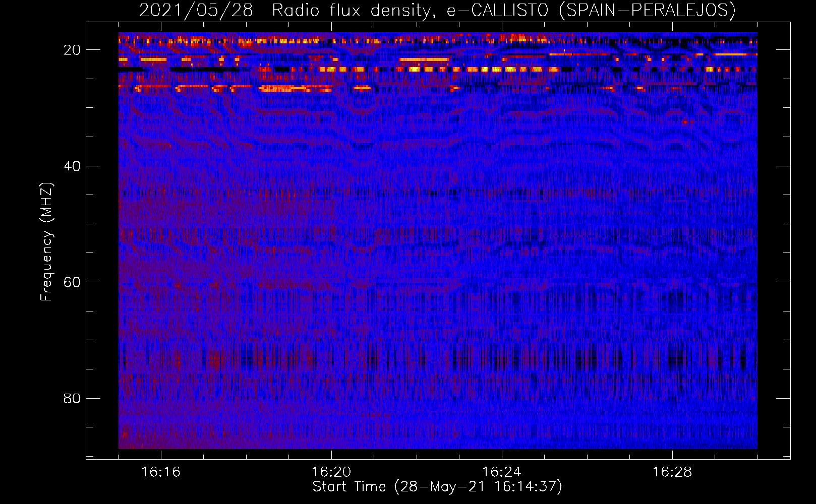Click the 60 MHz frequency tick label
Viewport: 816px width, 504px height.
click(x=72, y=282)
